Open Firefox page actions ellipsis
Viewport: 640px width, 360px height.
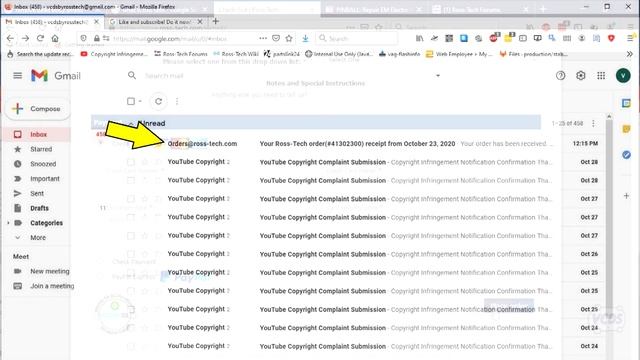pos(263,38)
